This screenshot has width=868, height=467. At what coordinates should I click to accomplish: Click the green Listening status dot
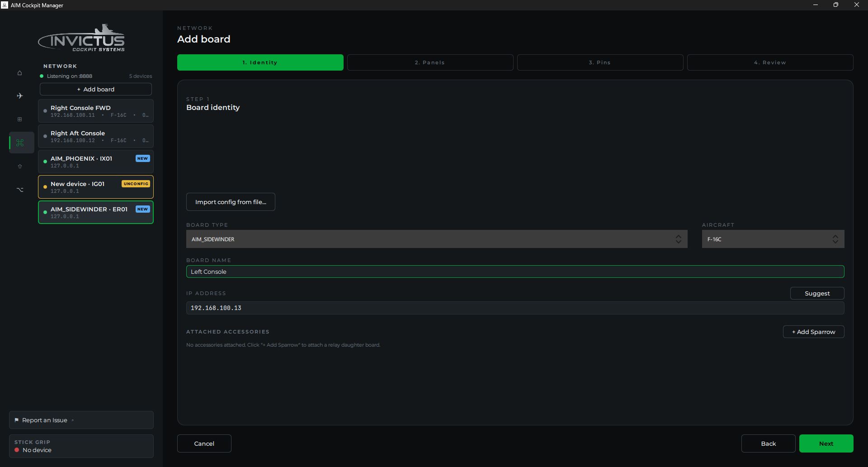(x=42, y=76)
